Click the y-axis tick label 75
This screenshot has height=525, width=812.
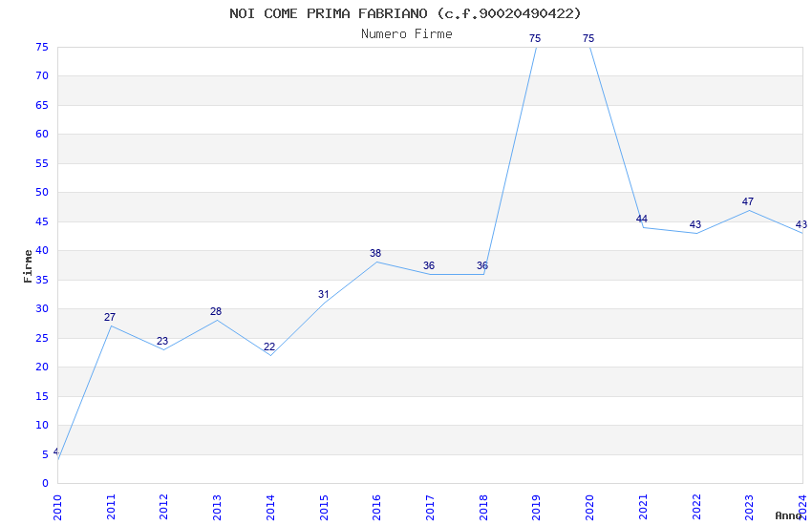(x=42, y=47)
